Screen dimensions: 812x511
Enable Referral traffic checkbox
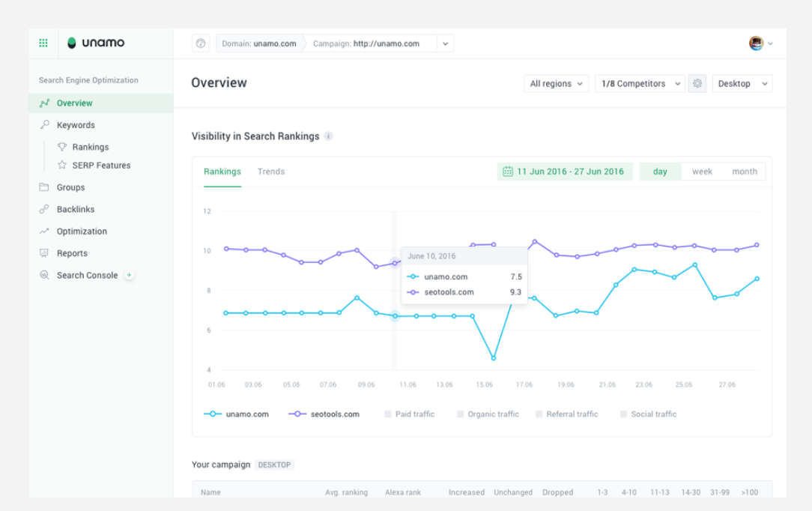coord(539,414)
